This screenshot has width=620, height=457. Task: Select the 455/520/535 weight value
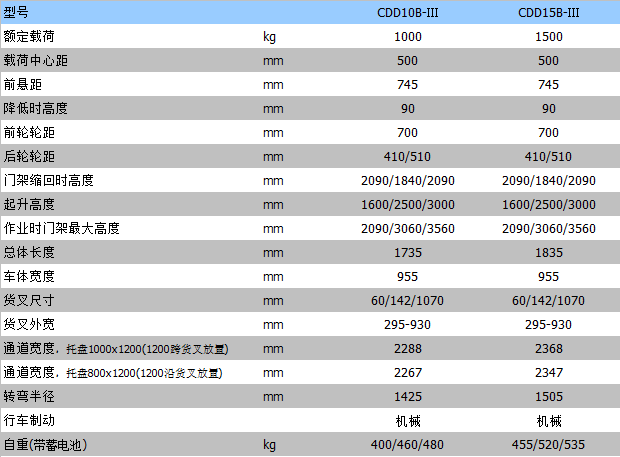(548, 444)
